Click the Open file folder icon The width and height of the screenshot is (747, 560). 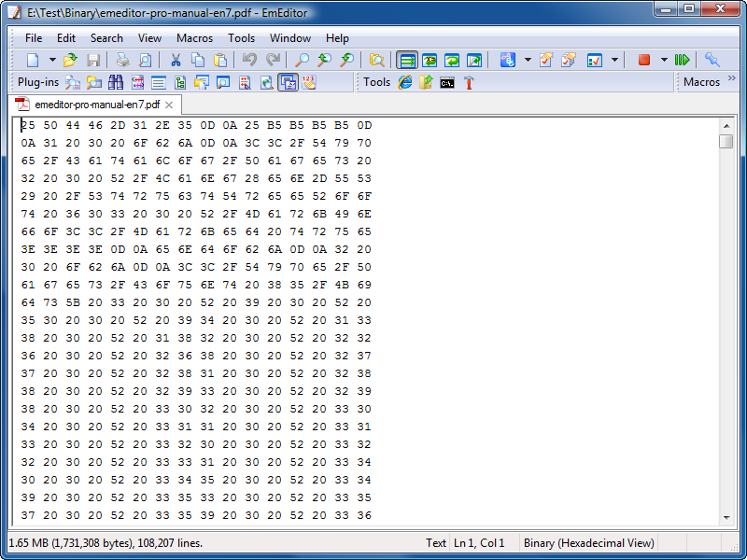pyautogui.click(x=71, y=60)
